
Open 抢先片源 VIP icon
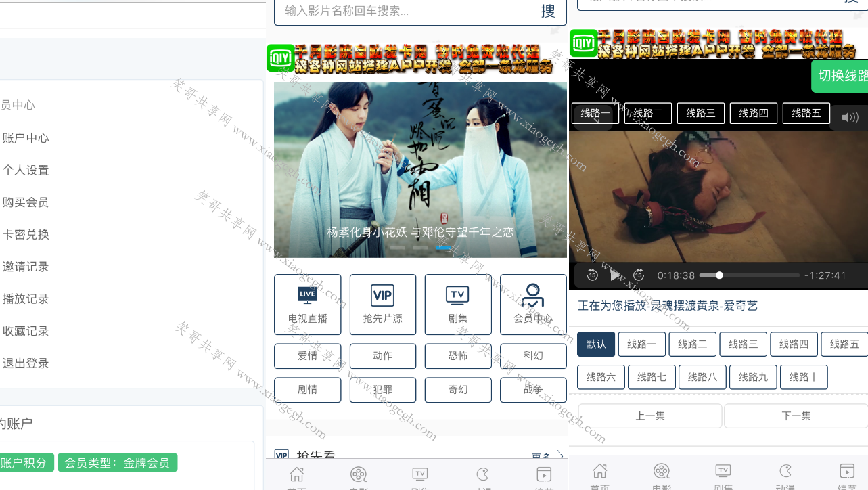[383, 305]
